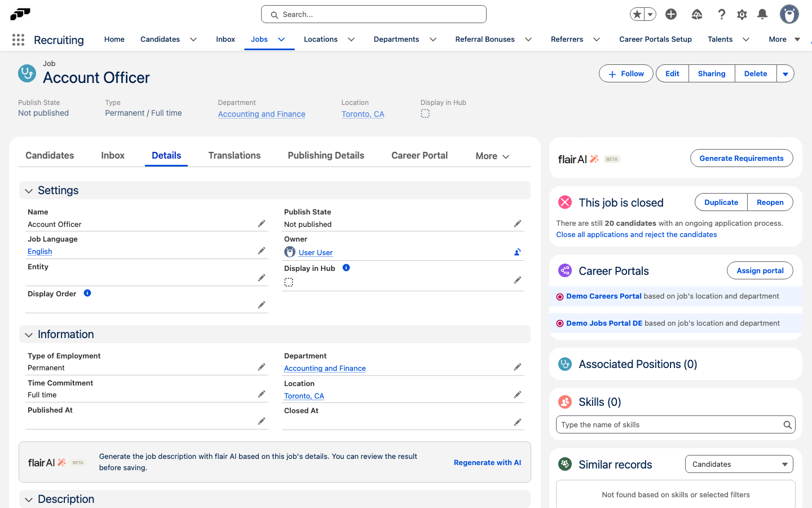Click Generate Requirements button
812x508 pixels.
[x=742, y=159]
